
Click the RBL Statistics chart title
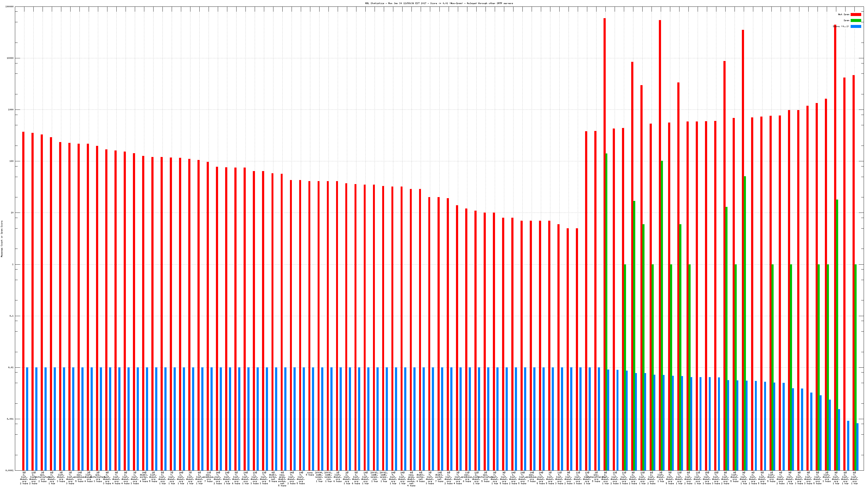point(439,3)
